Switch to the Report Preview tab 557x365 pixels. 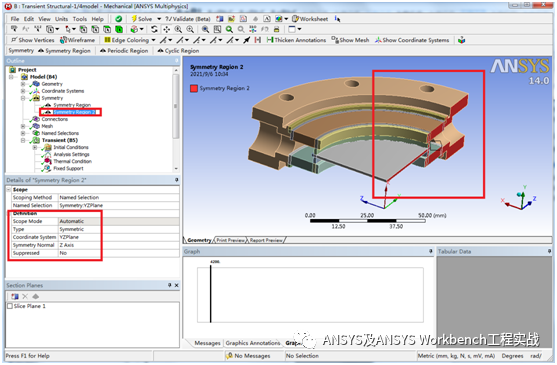point(266,240)
